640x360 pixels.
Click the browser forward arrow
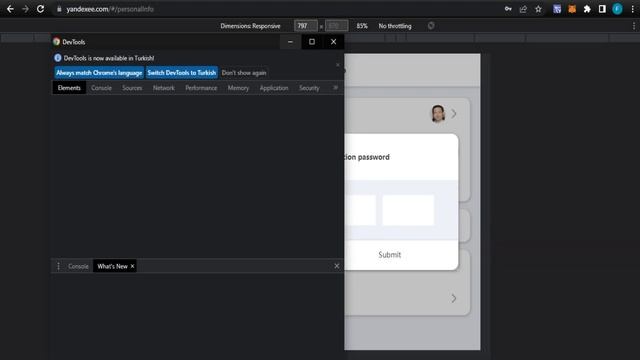click(x=25, y=9)
